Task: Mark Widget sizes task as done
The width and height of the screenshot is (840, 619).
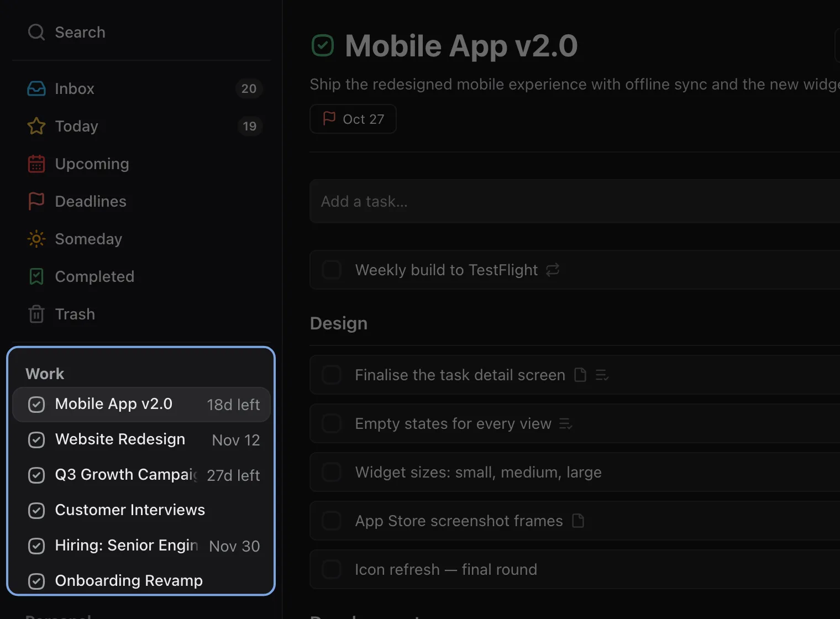Action: point(332,472)
